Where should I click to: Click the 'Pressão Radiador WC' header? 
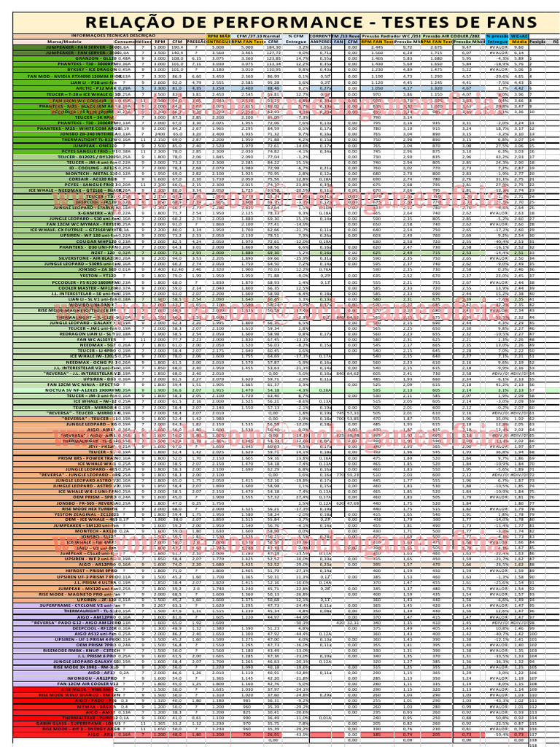(391, 36)
